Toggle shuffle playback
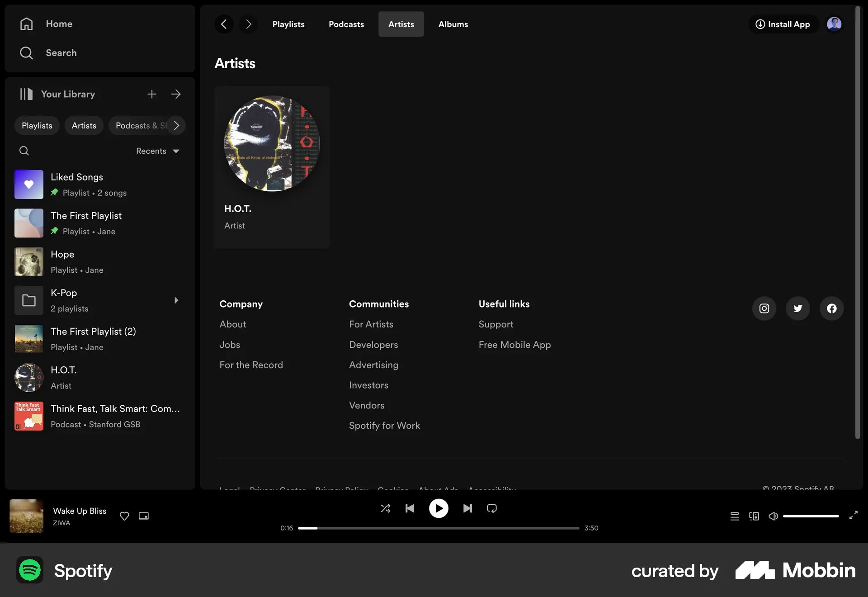Viewport: 868px width, 597px height. 385,508
